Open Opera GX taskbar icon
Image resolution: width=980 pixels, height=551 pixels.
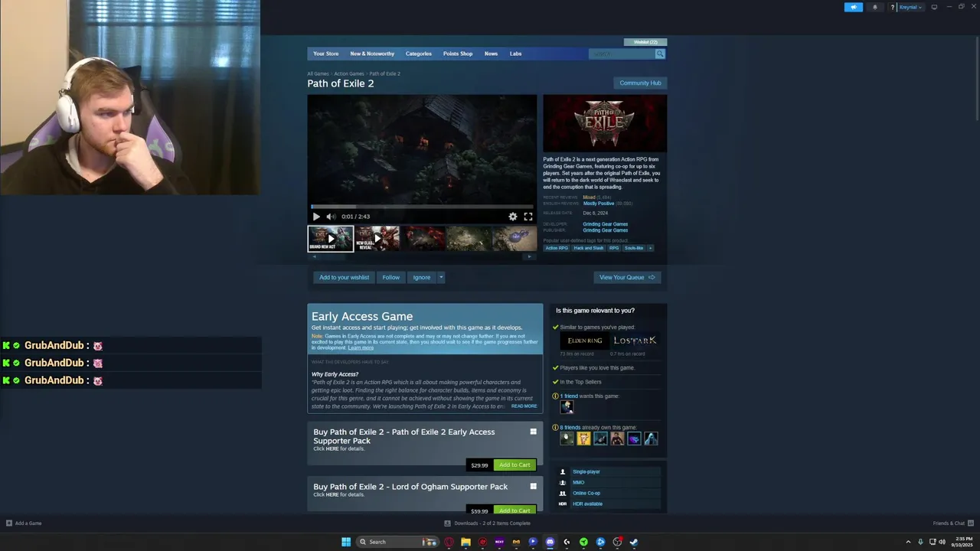pyautogui.click(x=449, y=542)
